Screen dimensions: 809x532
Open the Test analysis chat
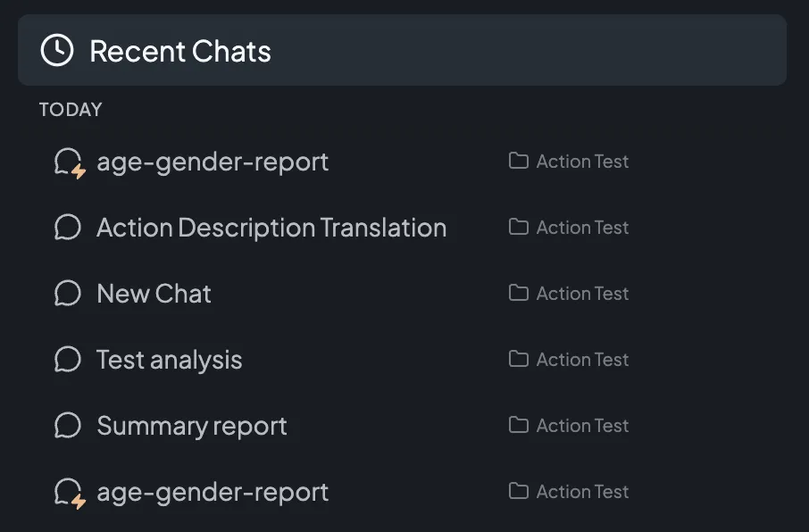tap(170, 360)
